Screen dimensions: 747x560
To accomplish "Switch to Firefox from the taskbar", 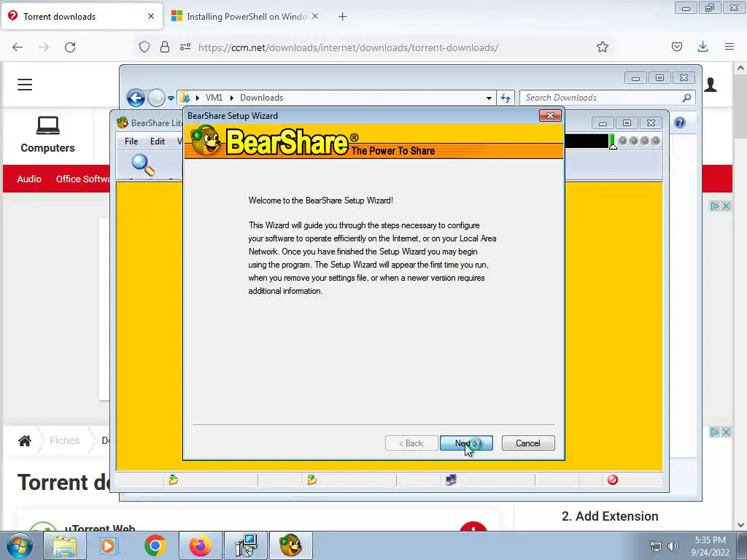I will pos(200,545).
